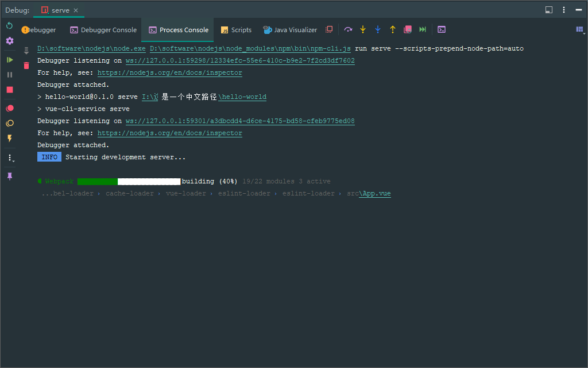Open the App.vue source link

pyautogui.click(x=375, y=193)
